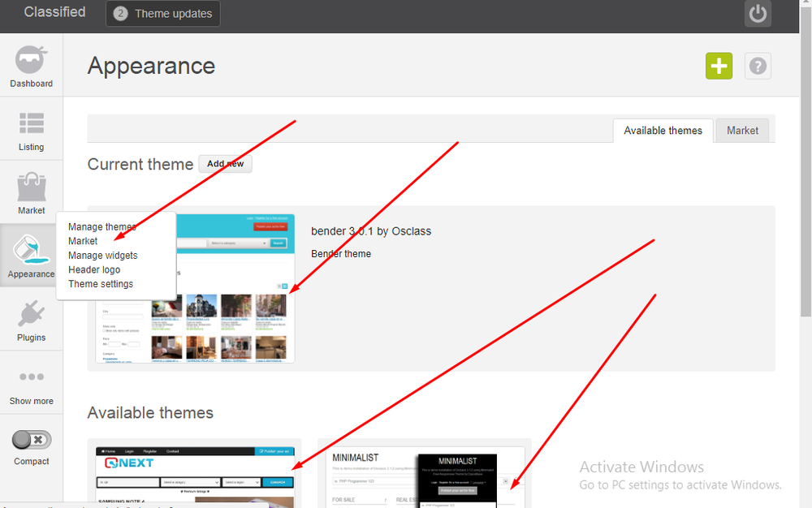
Task: Open the Market shopping bag icon
Action: click(31, 187)
